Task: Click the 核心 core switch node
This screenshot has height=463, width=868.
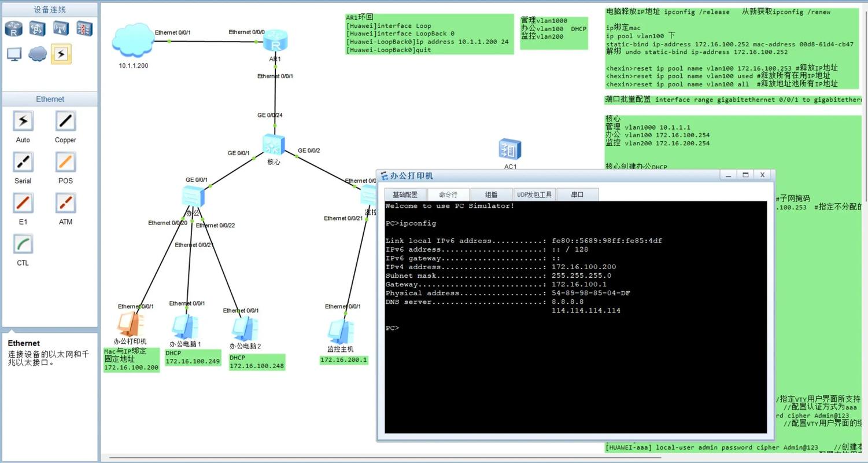Action: pos(274,145)
